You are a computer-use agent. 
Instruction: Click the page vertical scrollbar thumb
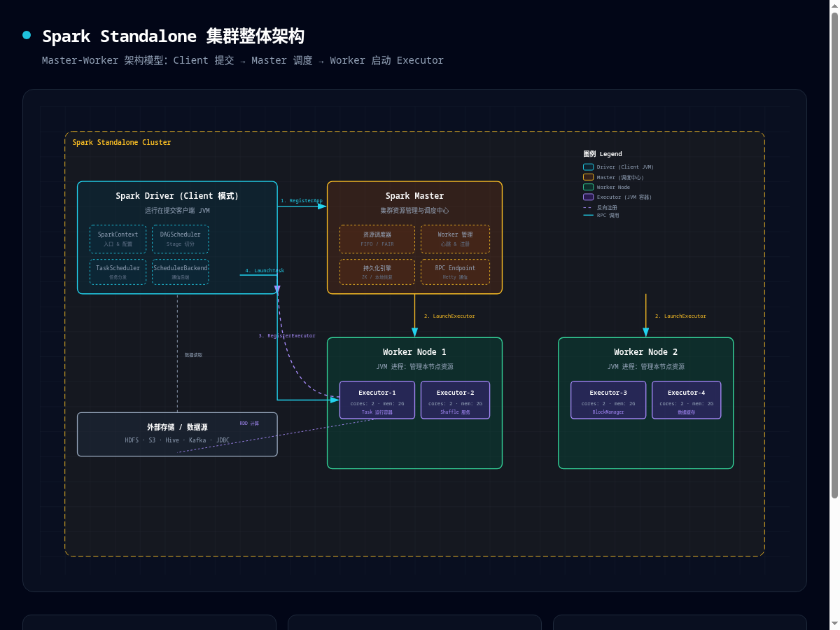834,255
